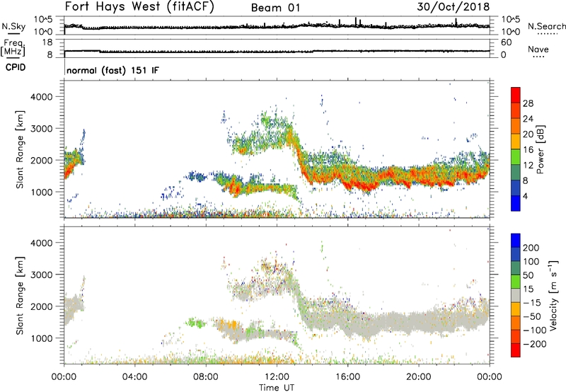Image resolution: width=566 pixels, height=392 pixels.
Task: Click 'Slant Range [km]' label of velocity panel
Action: coord(20,295)
